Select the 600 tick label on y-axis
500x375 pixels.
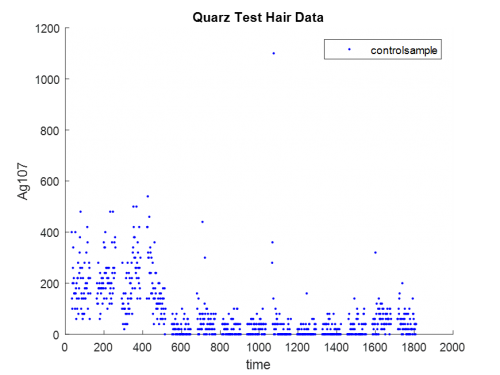click(x=50, y=182)
